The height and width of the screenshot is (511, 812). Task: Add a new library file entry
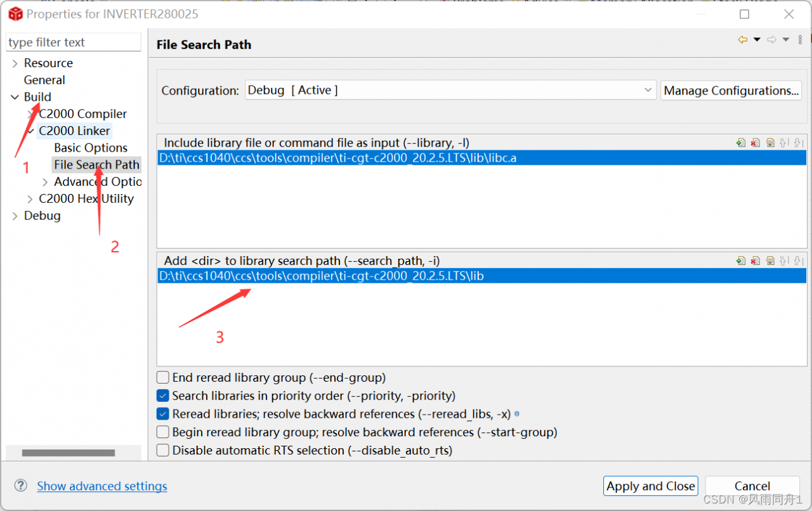(740, 143)
